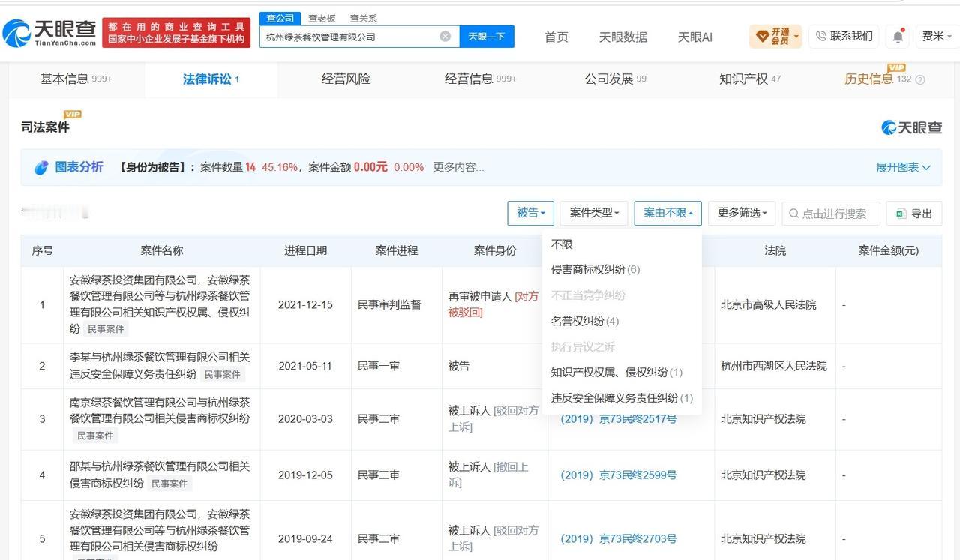Viewport: 960px width, 560px height.
Task: Open 天眼AI in top navigation
Action: click(694, 37)
